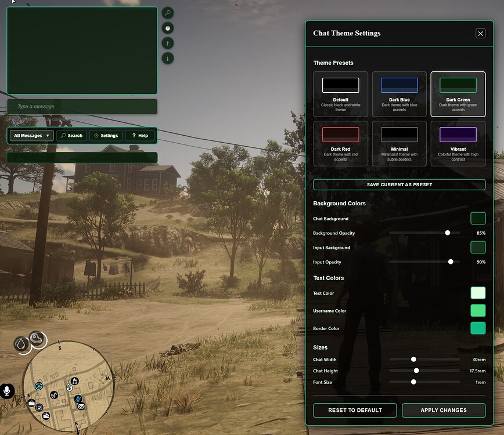Click Apply Changes button
Screen dimensions: 504x435
444,410
